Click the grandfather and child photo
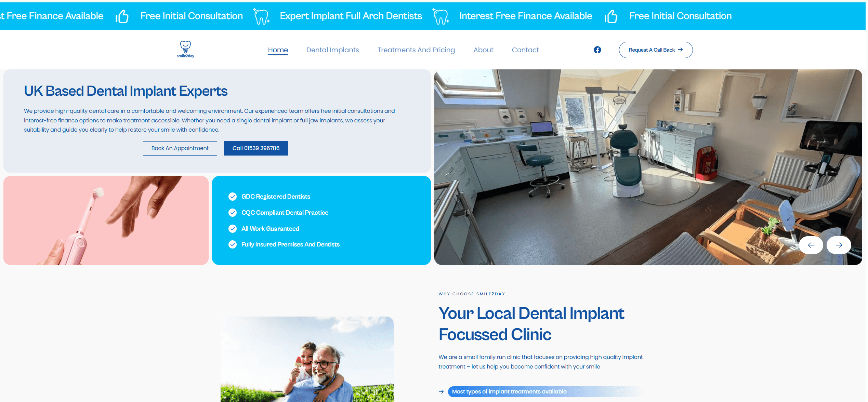Image resolution: width=868 pixels, height=402 pixels. pos(307,359)
